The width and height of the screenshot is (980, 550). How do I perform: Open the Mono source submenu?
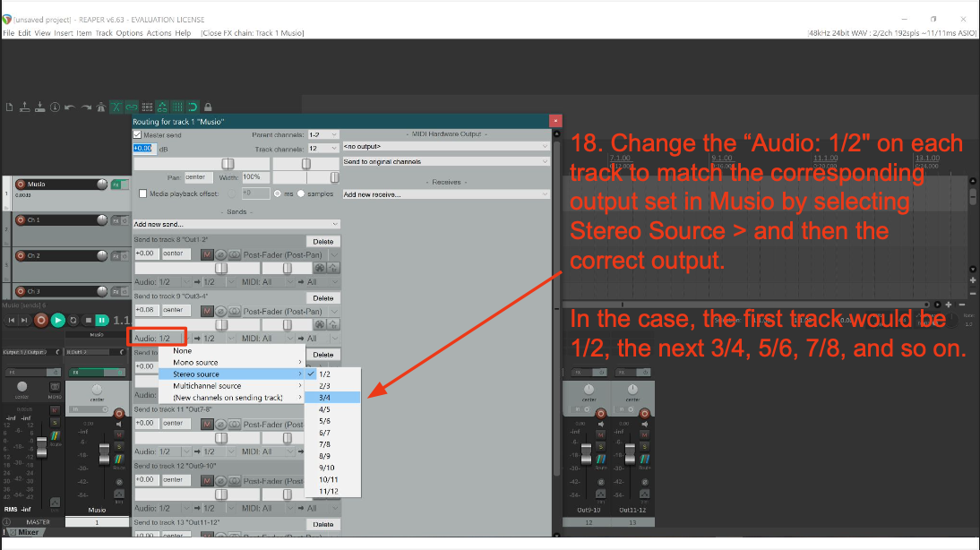coord(231,363)
